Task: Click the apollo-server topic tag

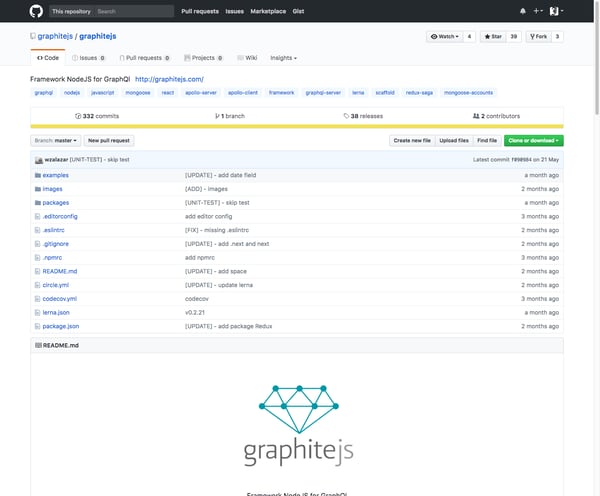Action: (x=201, y=93)
